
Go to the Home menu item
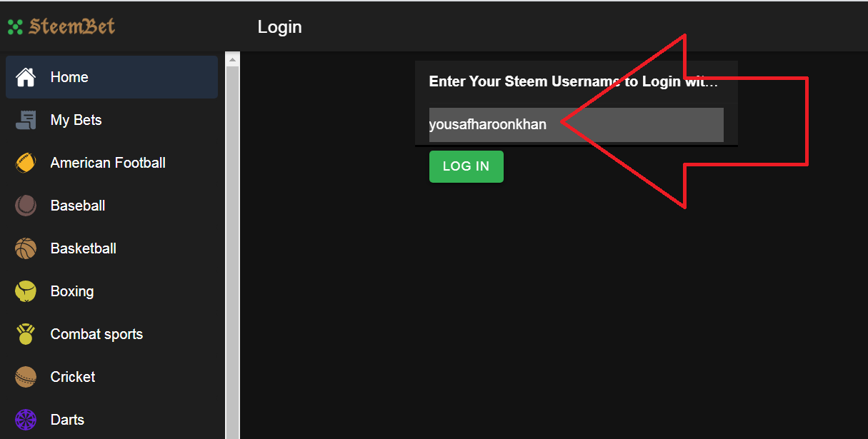click(x=111, y=77)
